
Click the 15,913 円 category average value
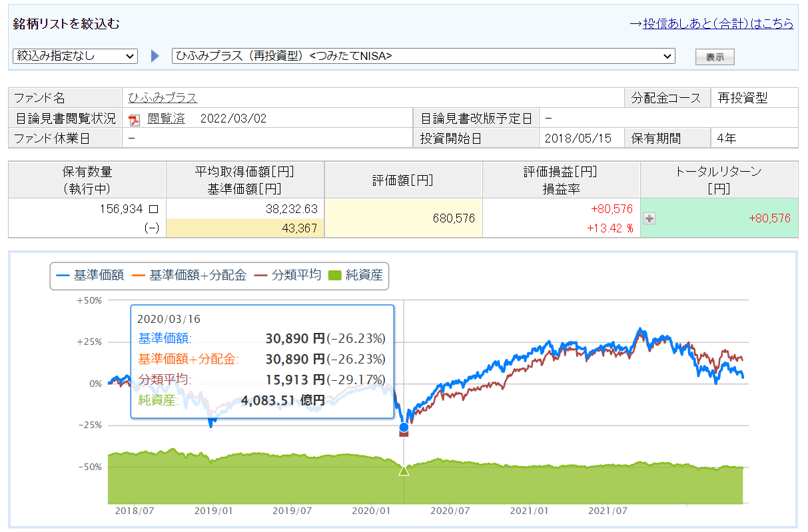coord(296,380)
